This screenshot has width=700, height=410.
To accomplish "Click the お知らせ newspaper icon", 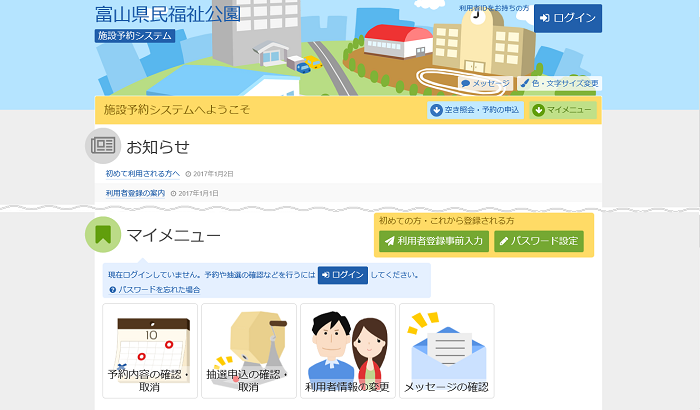I will point(103,146).
